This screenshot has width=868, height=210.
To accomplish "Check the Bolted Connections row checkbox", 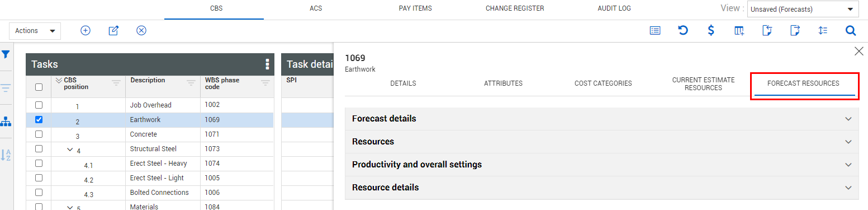I will [x=39, y=192].
